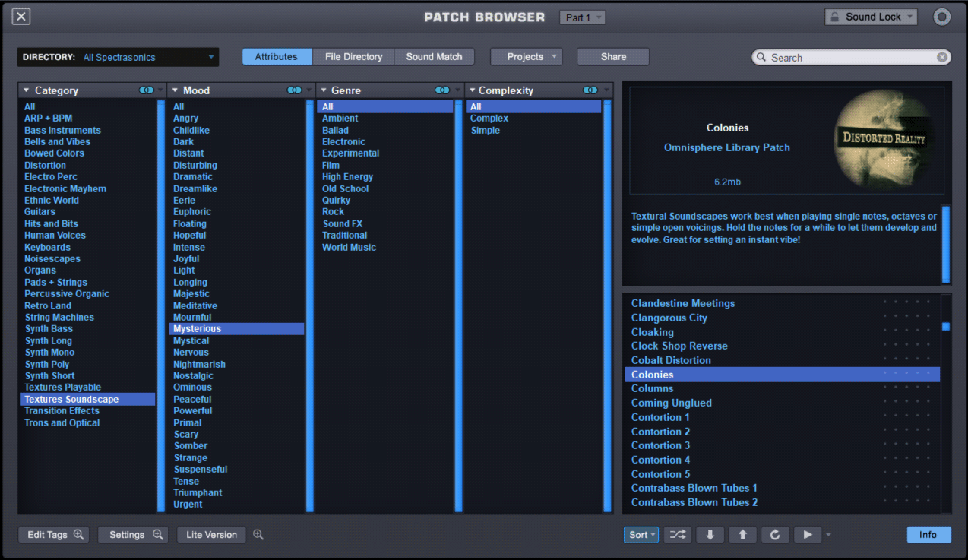Image resolution: width=968 pixels, height=560 pixels.
Task: Select the Eerie mood
Action: tap(185, 201)
